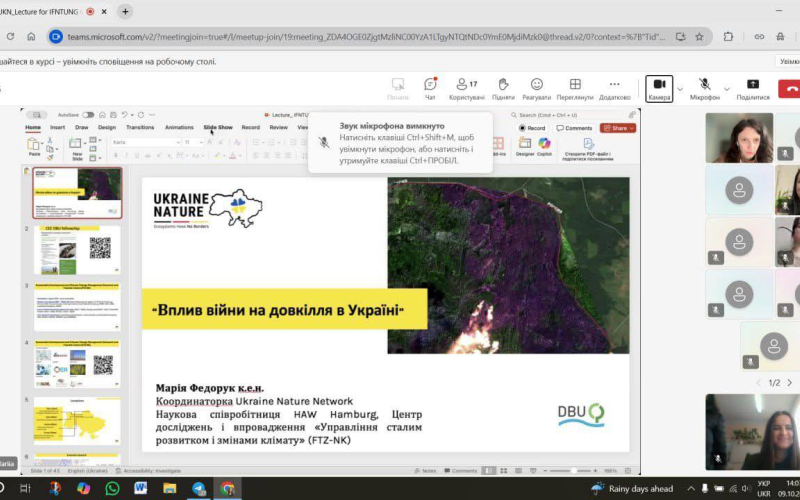Raise hand with Підняти button
Screen dimensions: 800x500
point(503,87)
